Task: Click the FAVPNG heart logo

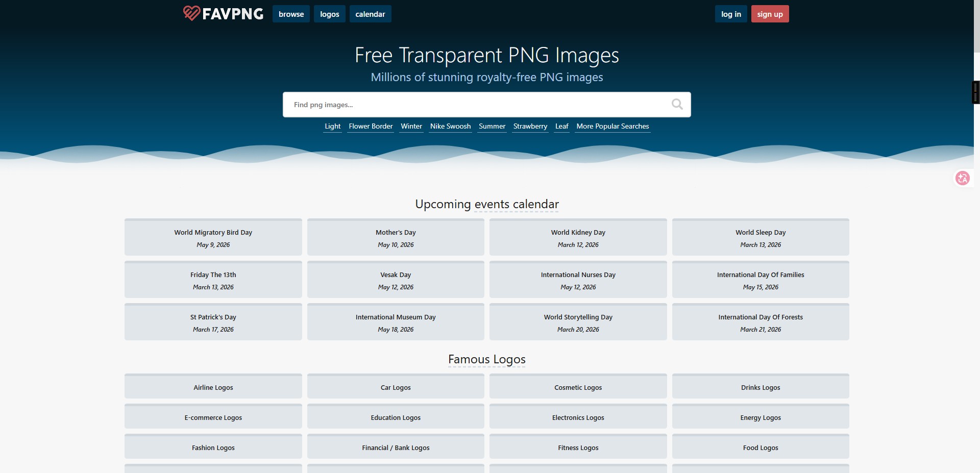Action: tap(191, 13)
